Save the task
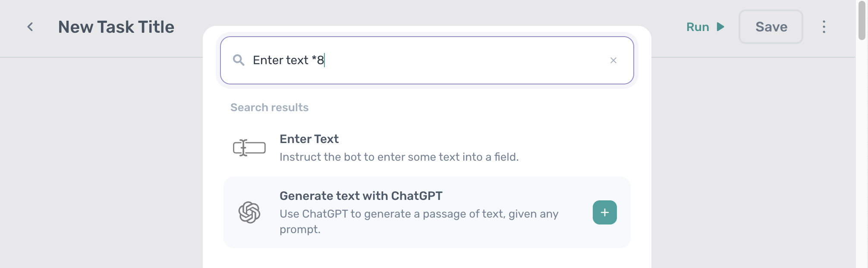The image size is (868, 268). [x=771, y=27]
